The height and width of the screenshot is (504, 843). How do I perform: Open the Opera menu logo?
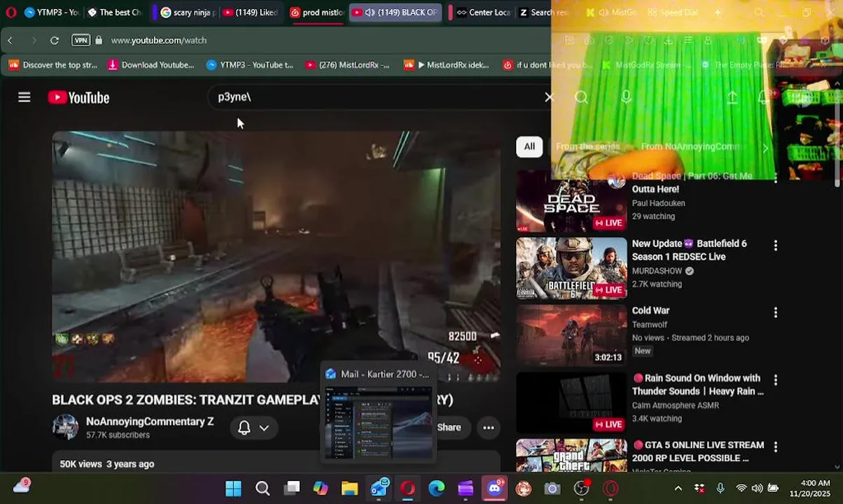(x=11, y=13)
